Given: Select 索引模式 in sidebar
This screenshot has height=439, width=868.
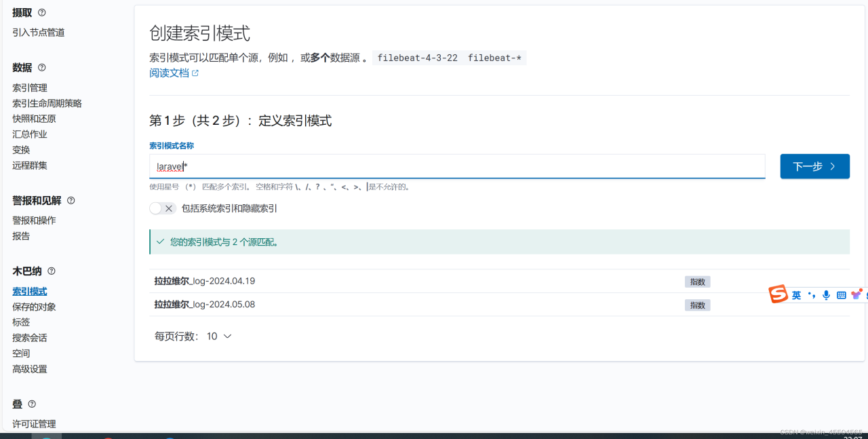Looking at the screenshot, I should 30,291.
